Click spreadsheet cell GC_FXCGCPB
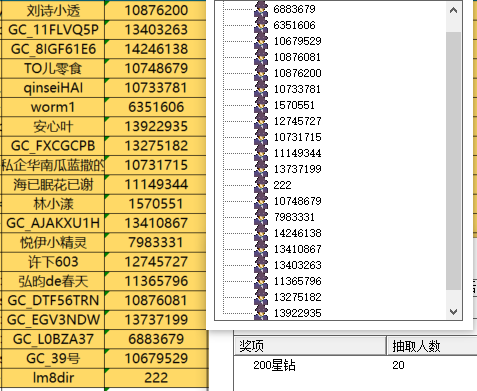The width and height of the screenshot is (477, 391). click(x=53, y=146)
